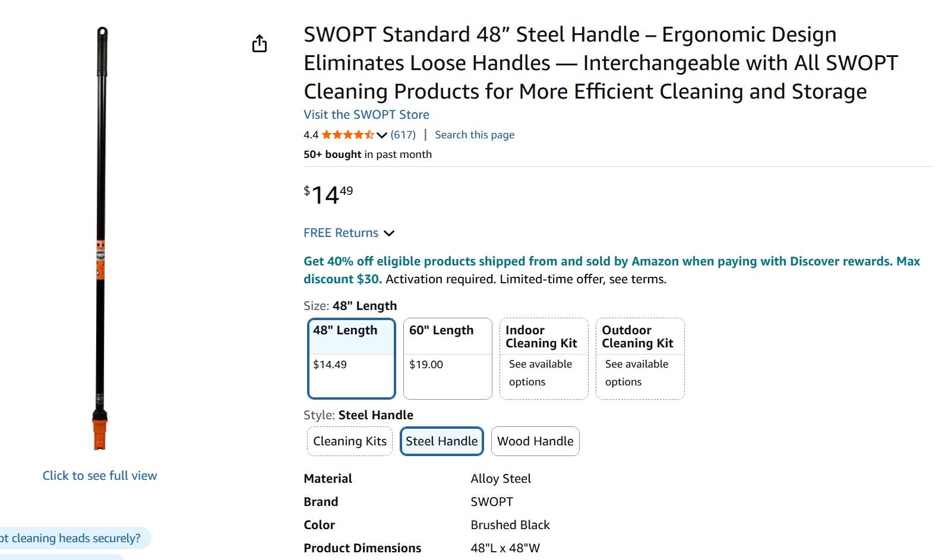Click to see full view of product
This screenshot has height=560, width=945.
point(99,475)
